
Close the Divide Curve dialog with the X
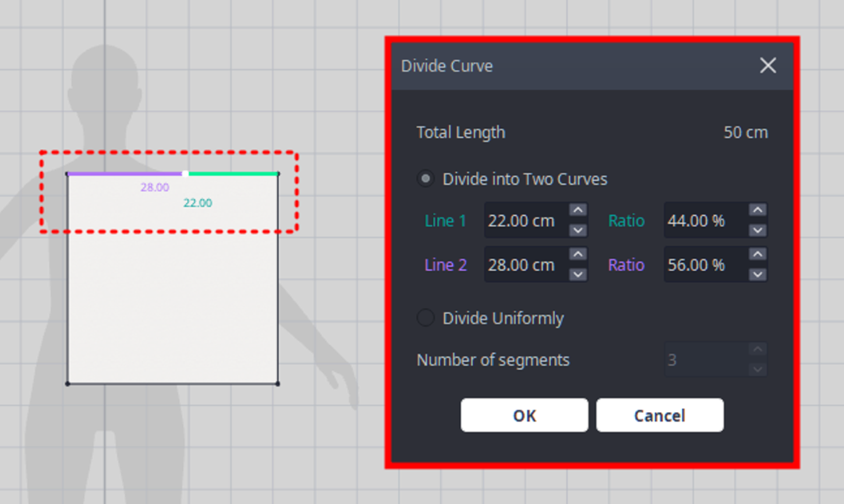click(768, 65)
